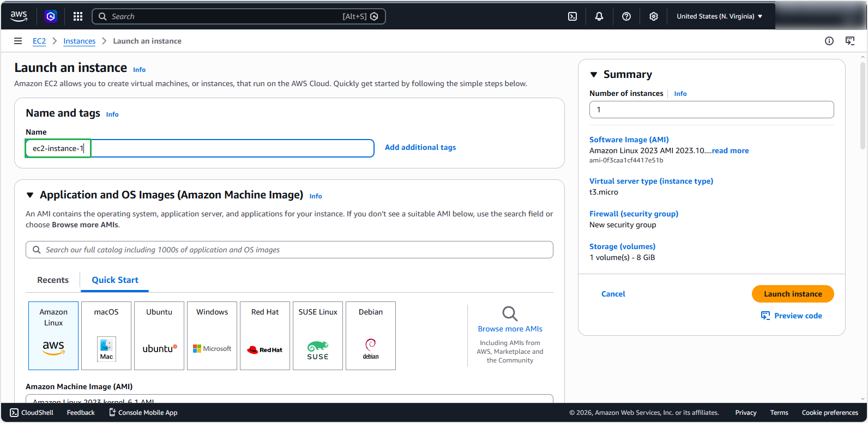Viewport: 868px width, 423px height.
Task: Switch to the Quick Start tab
Action: (x=115, y=280)
